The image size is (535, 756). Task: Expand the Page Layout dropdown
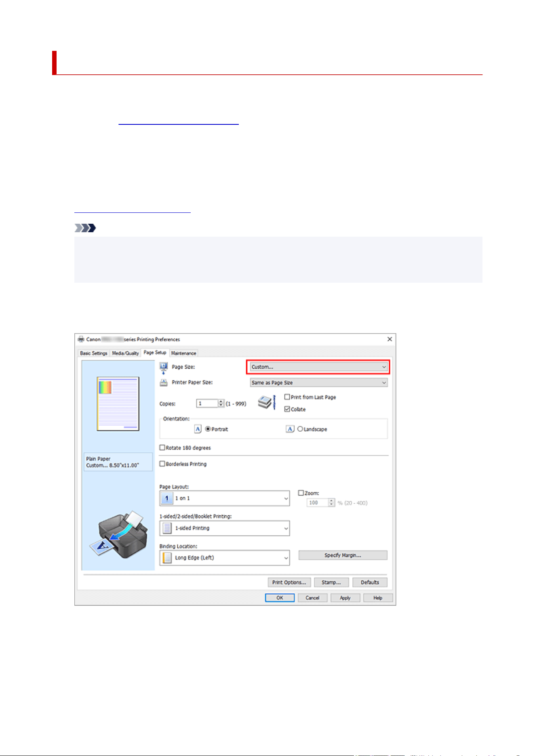225,498
